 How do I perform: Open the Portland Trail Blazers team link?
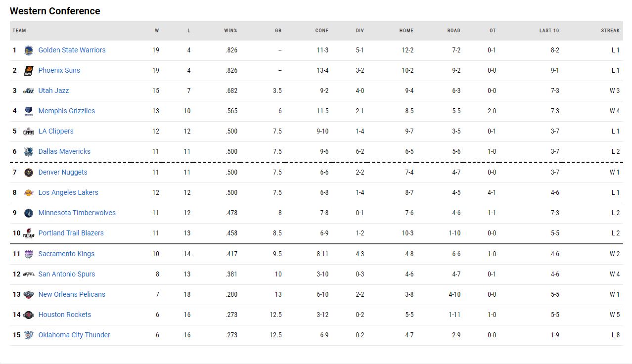point(71,233)
